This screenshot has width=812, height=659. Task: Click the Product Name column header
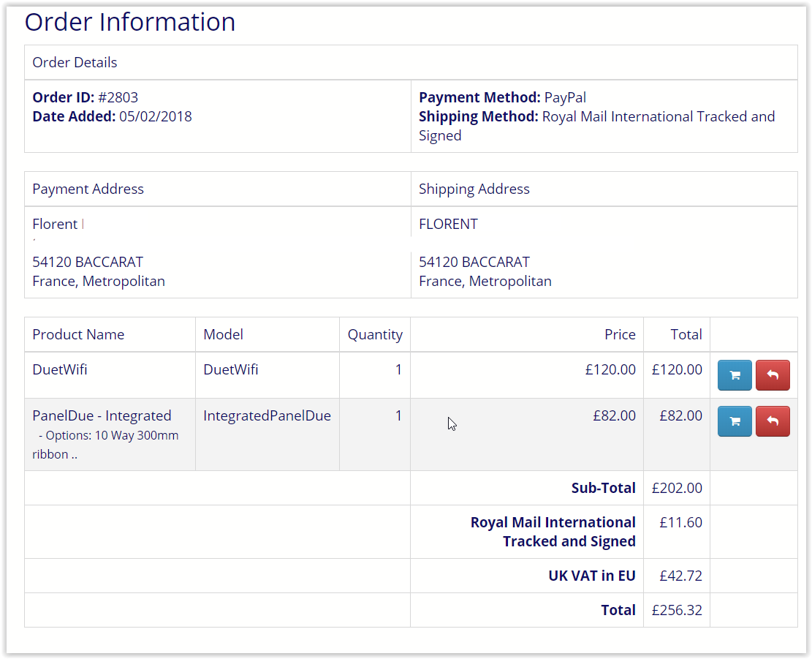(x=78, y=334)
